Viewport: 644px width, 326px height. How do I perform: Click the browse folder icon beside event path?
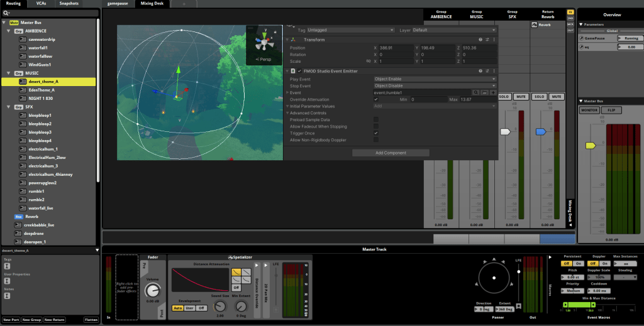point(485,92)
